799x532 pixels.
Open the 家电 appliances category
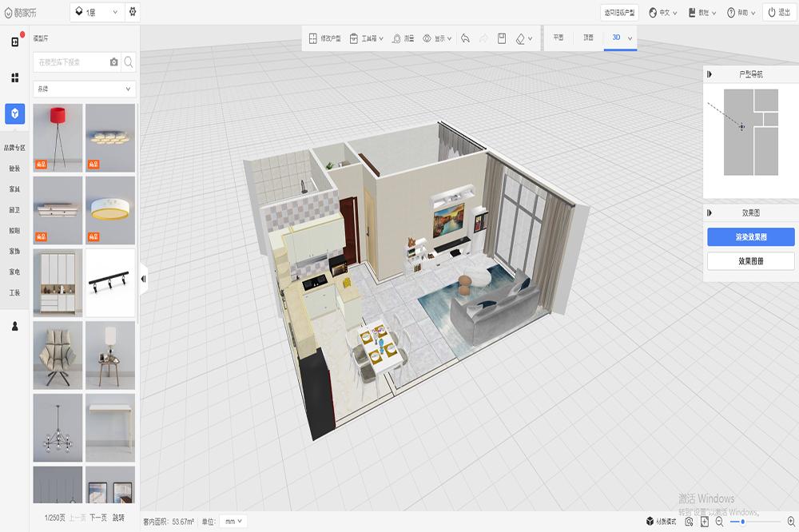(14, 272)
